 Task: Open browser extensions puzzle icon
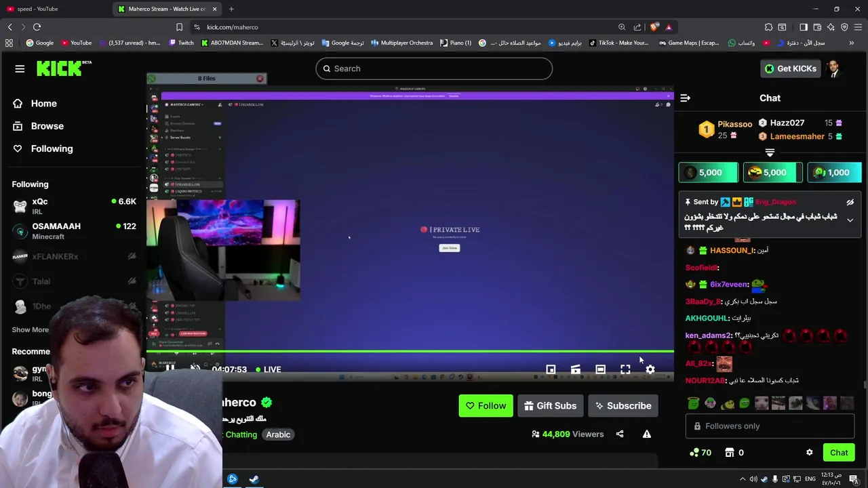768,27
